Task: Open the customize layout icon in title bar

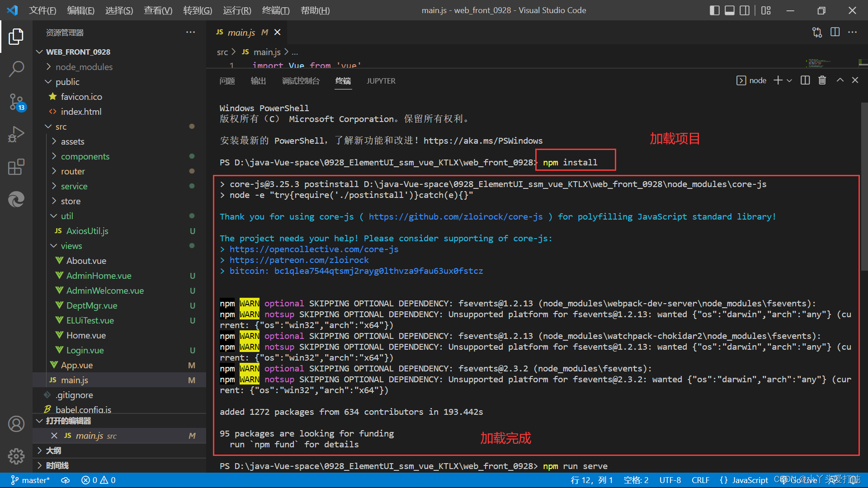Action: coord(766,10)
